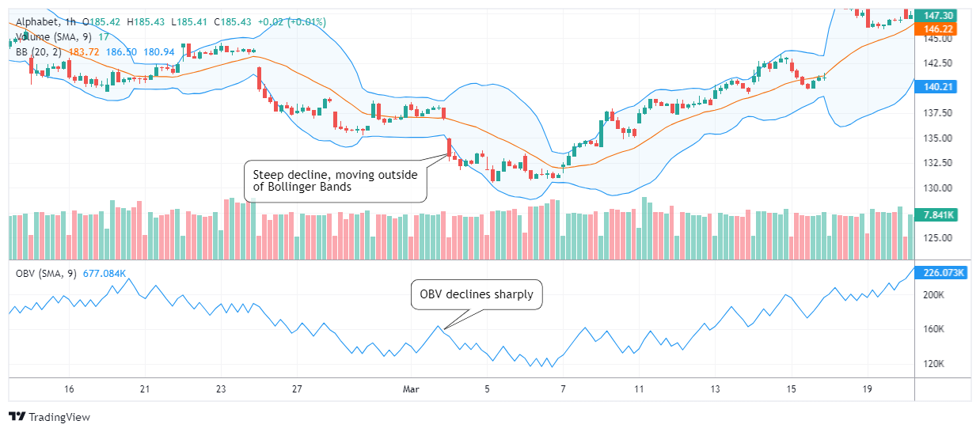Image resolution: width=980 pixels, height=432 pixels.
Task: Click the 16 date axis label
Action: coord(69,388)
